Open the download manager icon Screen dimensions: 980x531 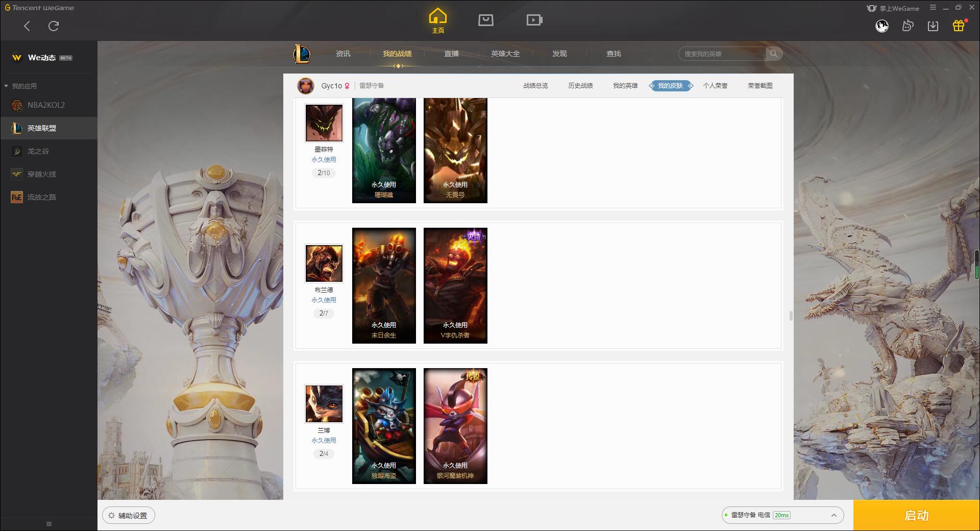pos(933,26)
